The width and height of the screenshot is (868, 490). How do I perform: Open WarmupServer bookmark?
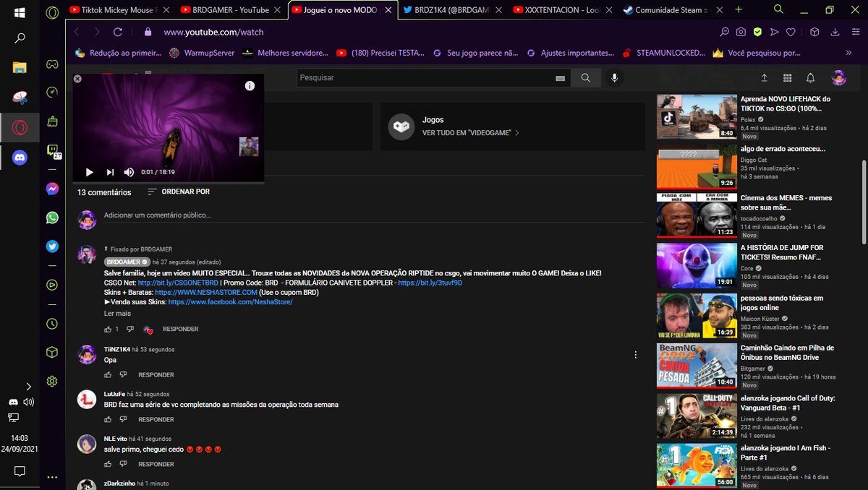pos(200,53)
